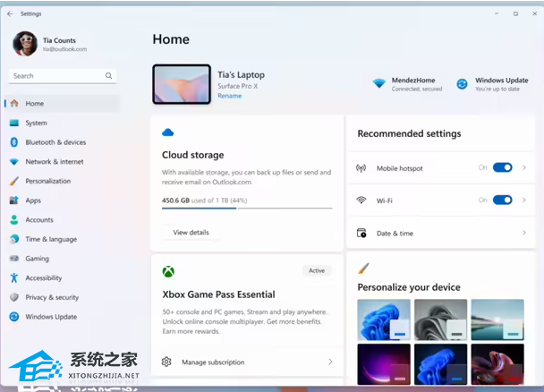Click the Date & time calendar icon

(x=361, y=233)
